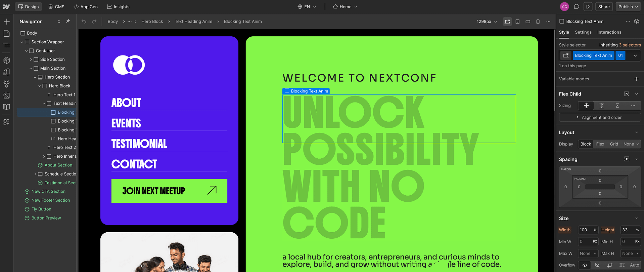644x272 pixels.
Task: Set Overflow to visible eye icon
Action: click(x=585, y=265)
